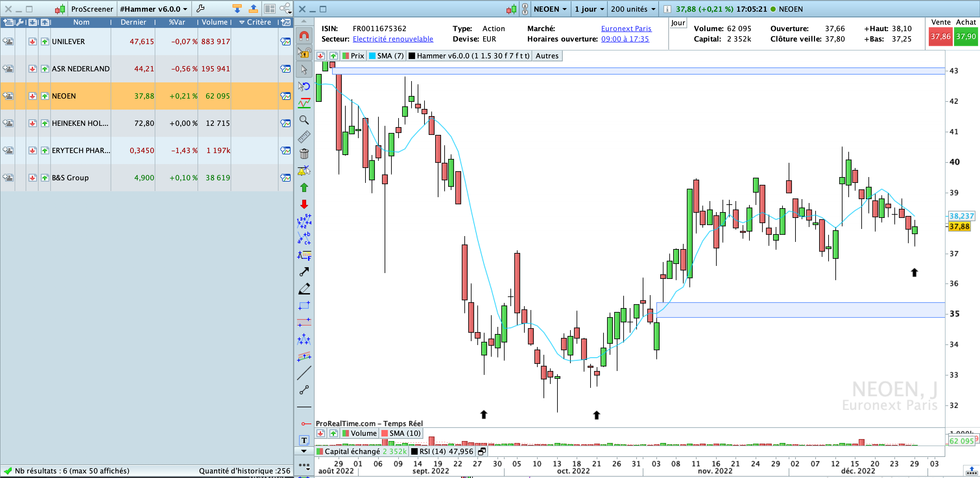980x478 pixels.
Task: Open the 1 jour timeframe dropdown
Action: click(x=589, y=9)
